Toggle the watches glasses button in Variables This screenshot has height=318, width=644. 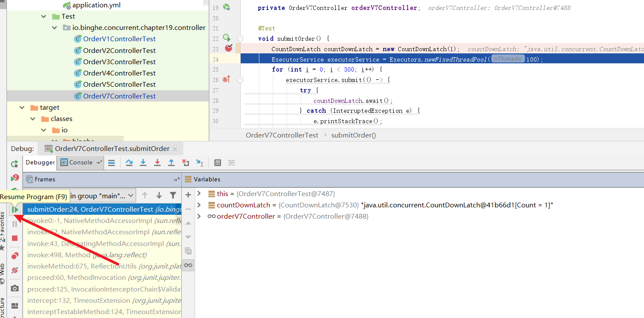click(x=188, y=265)
